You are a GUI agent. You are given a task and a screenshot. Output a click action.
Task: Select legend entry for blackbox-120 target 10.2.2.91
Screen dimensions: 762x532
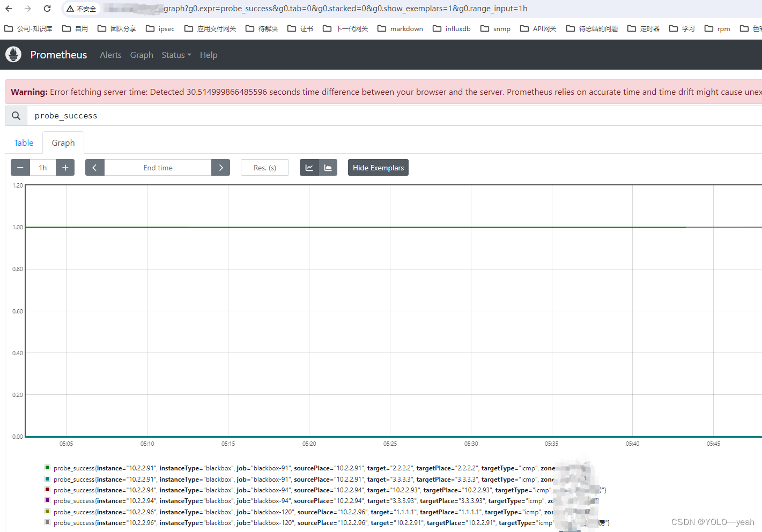click(x=331, y=523)
